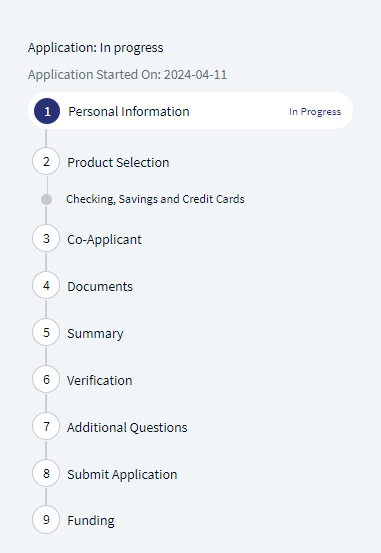Click the step 3 number circle

click(x=46, y=238)
